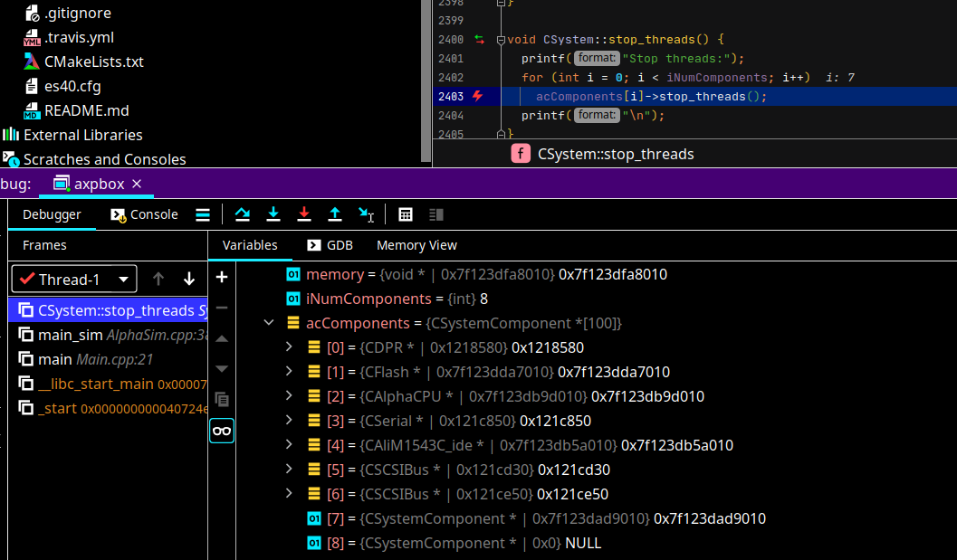Click the project panel vertical scrollbar

pyautogui.click(x=426, y=81)
